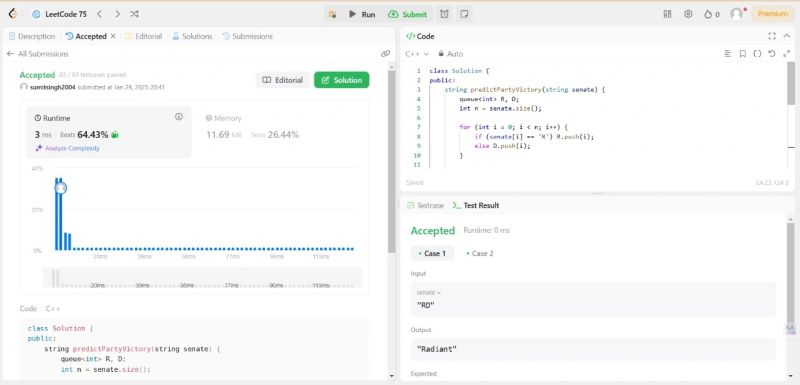Select the Test Result tab

(x=476, y=206)
